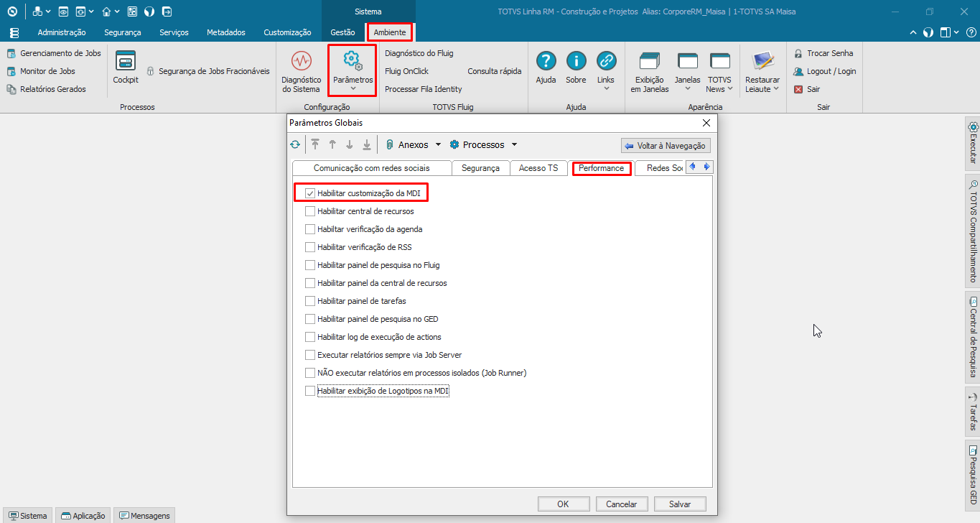Enable Habilitar central de recursos
The width and height of the screenshot is (980, 523).
click(310, 211)
